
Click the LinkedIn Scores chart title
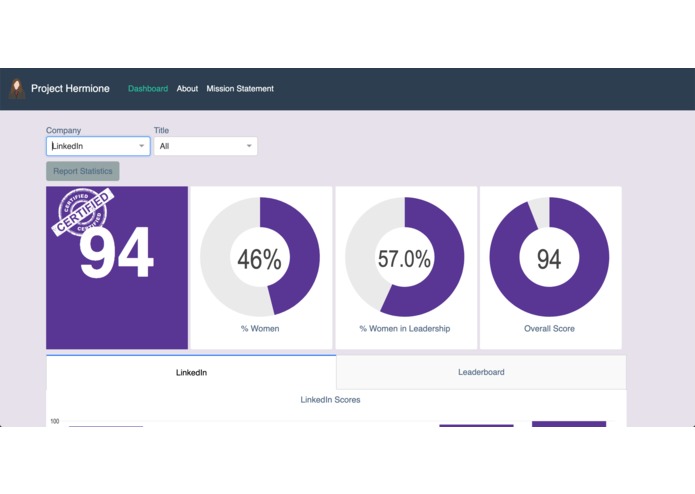(330, 400)
